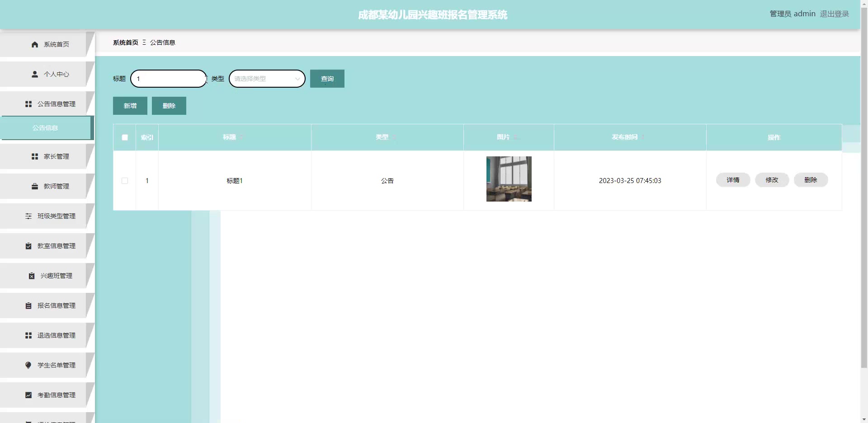Screen dimensions: 868x423
Task: Click the 标题1 cell text
Action: point(235,181)
